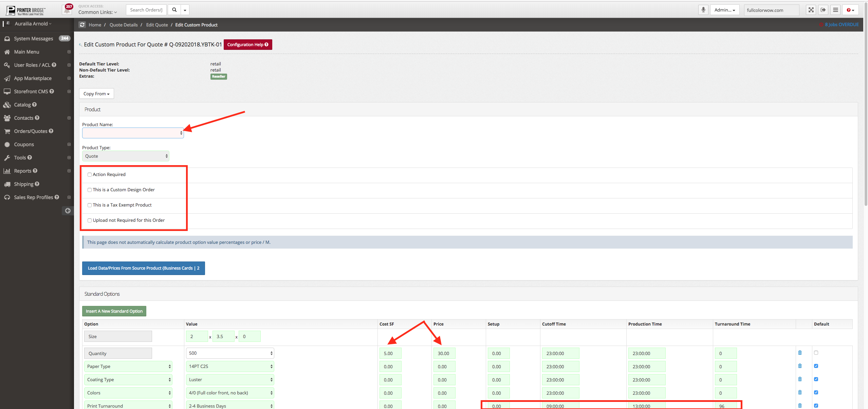Click the search magnifier button

(x=174, y=10)
